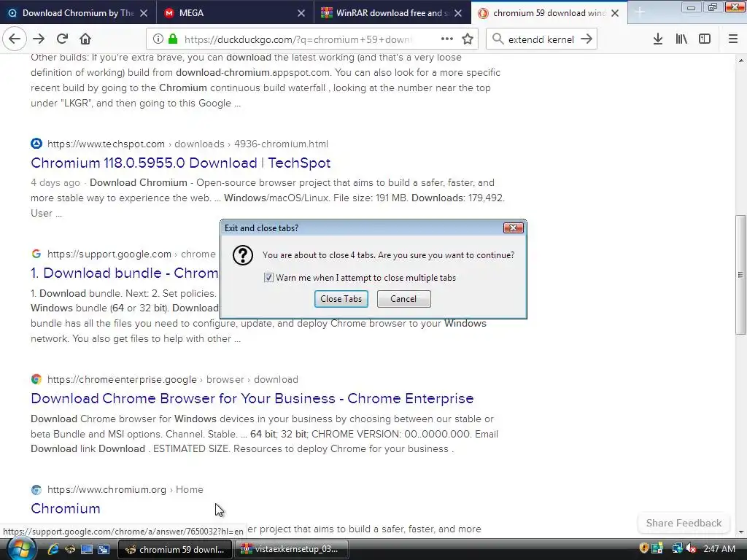Click the Chromium favicon beside chromium.org
747x560 pixels.
click(36, 489)
